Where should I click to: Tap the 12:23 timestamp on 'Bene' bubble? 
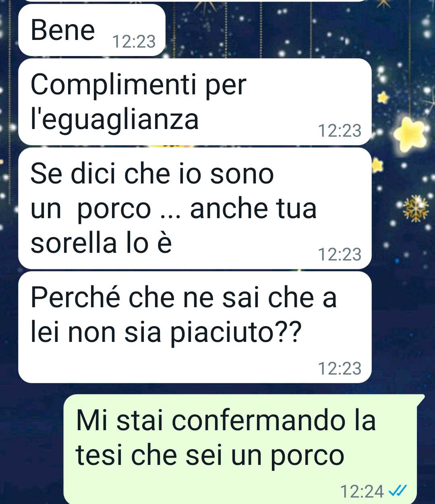click(134, 42)
